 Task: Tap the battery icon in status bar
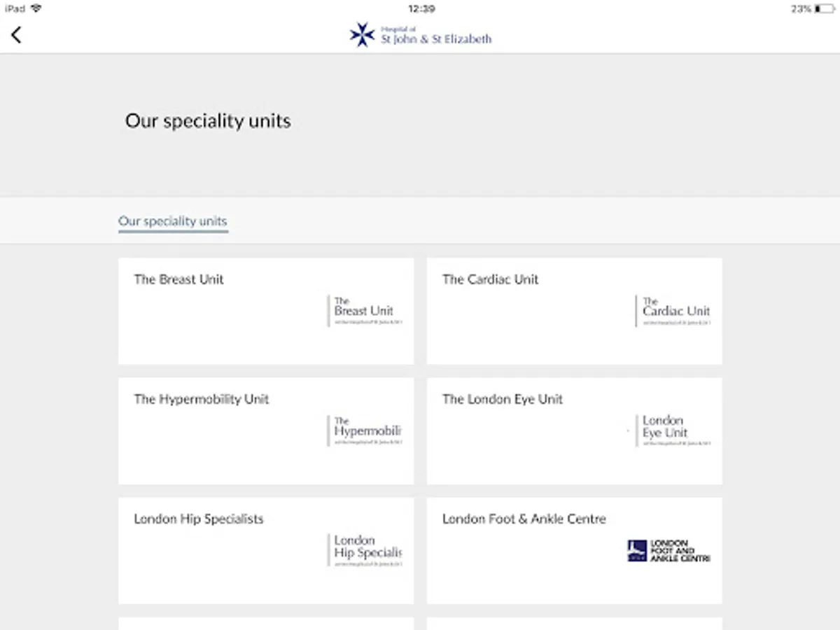824,8
